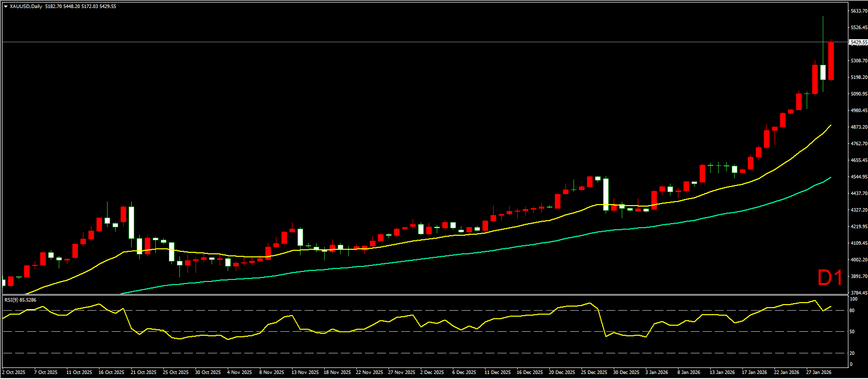Click the 2 Dec 2025 date label
Viewport: 868px width, 379px height.
pyautogui.click(x=432, y=372)
